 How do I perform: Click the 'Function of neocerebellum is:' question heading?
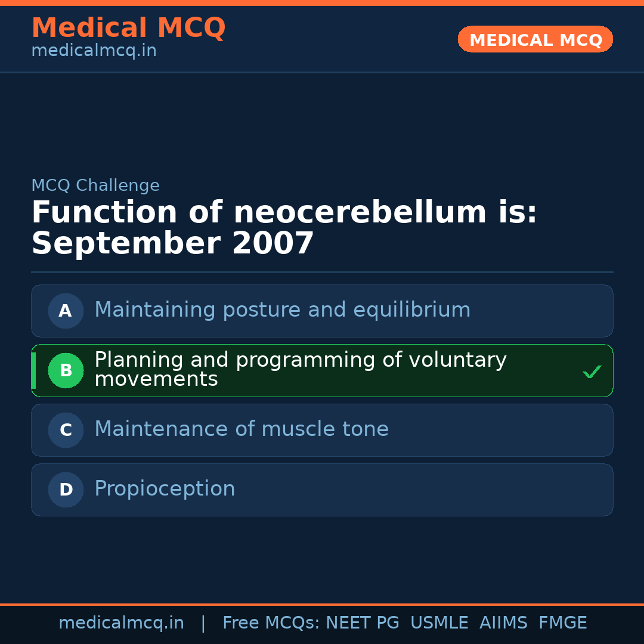(x=284, y=213)
